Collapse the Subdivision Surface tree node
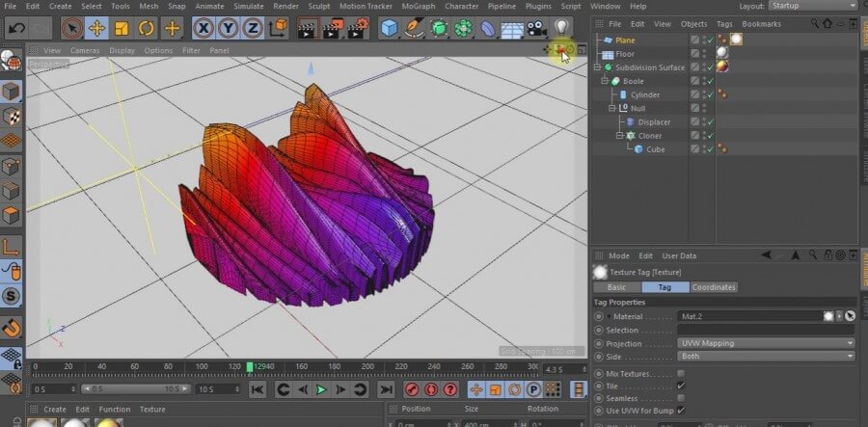 598,67
